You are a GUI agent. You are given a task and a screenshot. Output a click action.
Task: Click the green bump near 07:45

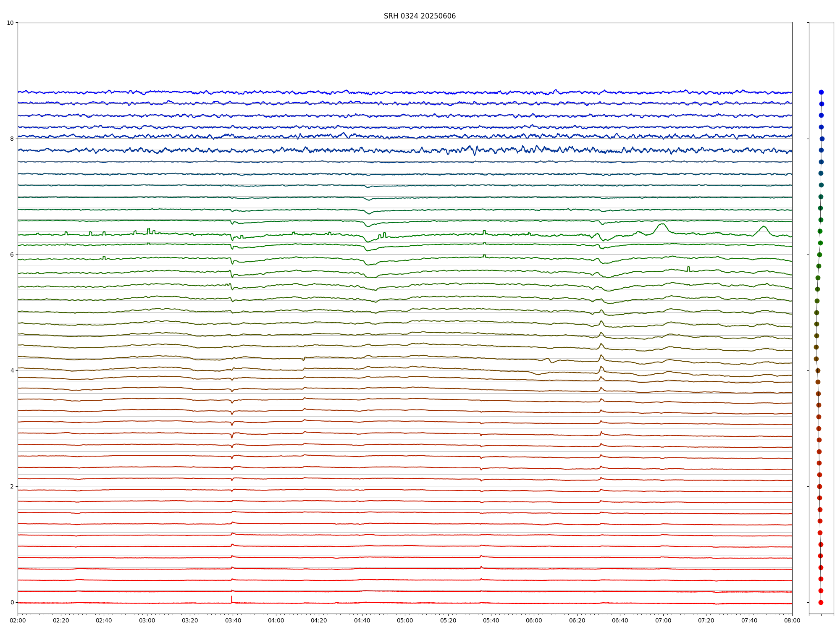[764, 227]
